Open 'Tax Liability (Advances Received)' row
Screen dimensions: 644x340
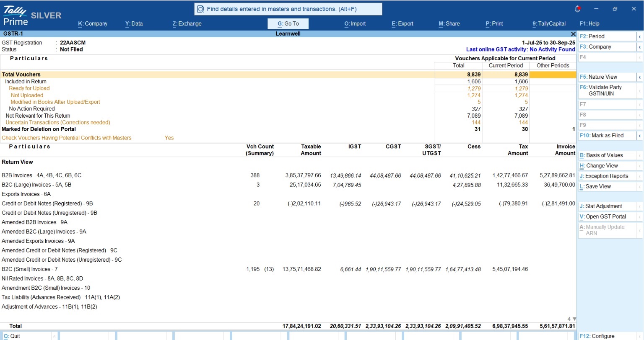pos(288,297)
